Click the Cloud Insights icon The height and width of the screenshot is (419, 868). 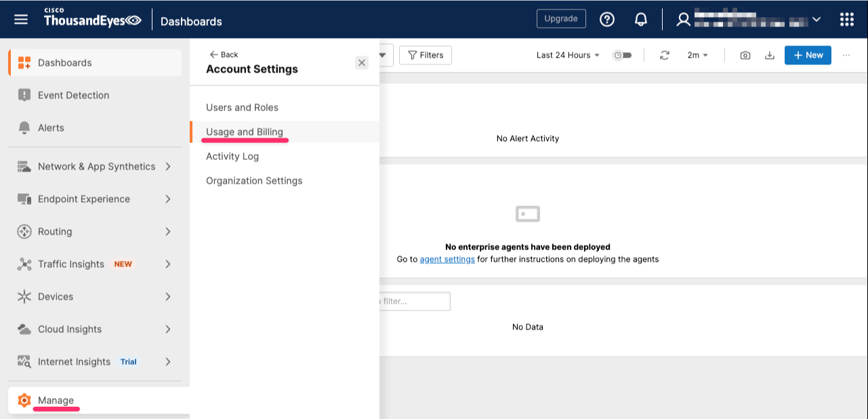pyautogui.click(x=24, y=330)
